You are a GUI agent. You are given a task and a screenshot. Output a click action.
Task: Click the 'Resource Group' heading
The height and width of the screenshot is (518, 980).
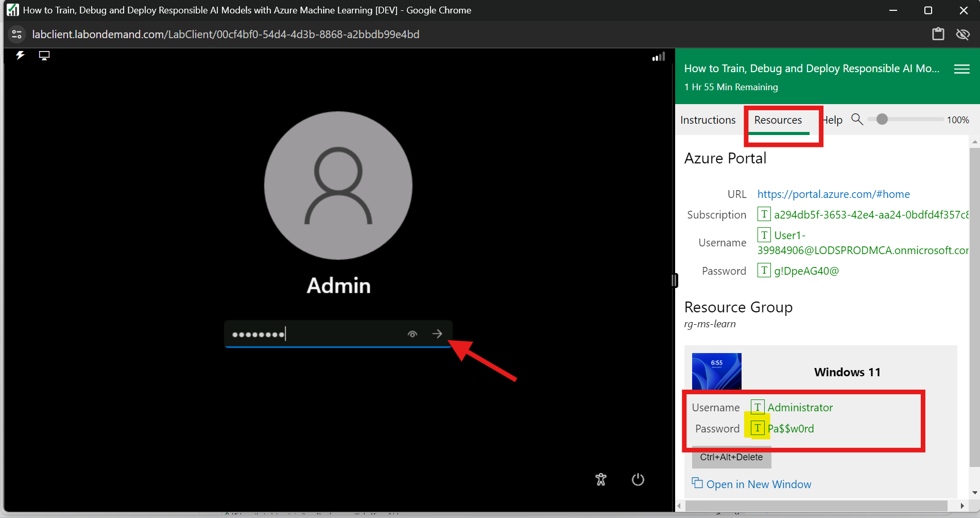pyautogui.click(x=738, y=307)
